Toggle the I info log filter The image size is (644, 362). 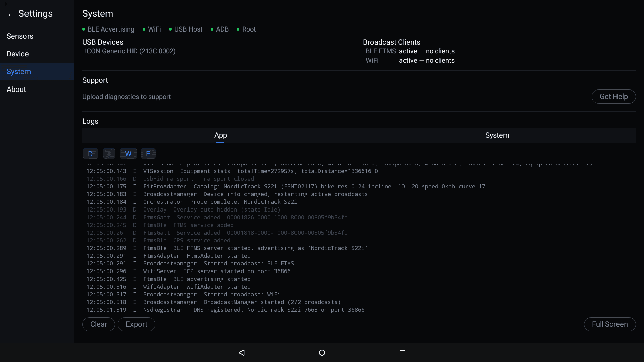[x=109, y=154]
